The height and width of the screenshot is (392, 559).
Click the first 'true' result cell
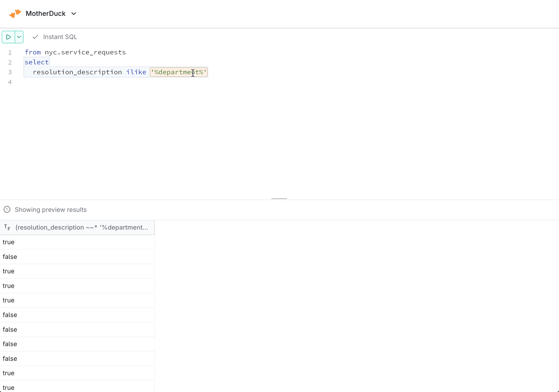click(x=9, y=242)
